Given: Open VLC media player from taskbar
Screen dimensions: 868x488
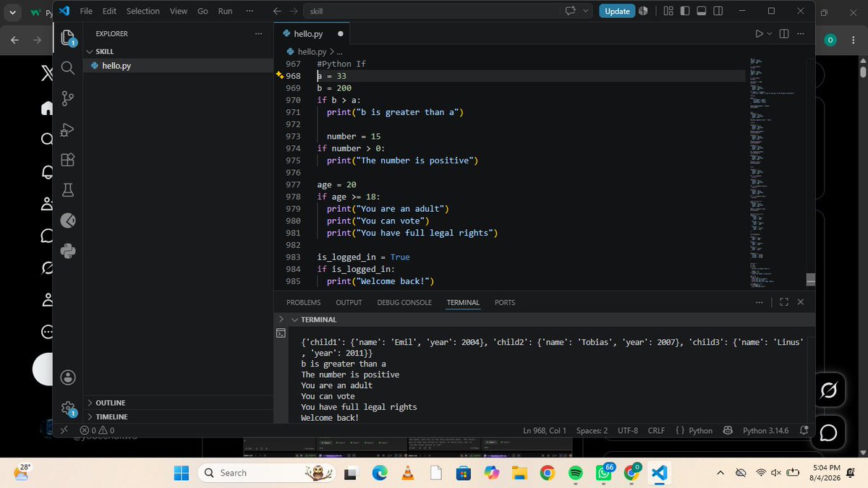Looking at the screenshot, I should coord(407,473).
